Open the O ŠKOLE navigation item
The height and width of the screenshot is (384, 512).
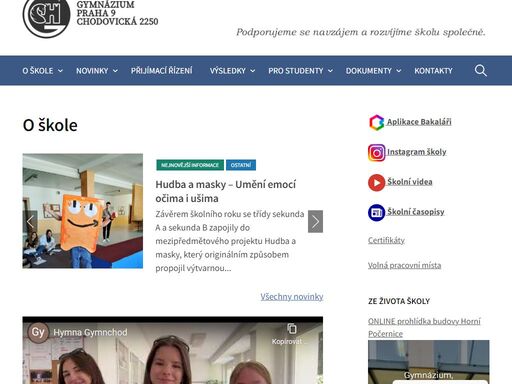click(38, 71)
